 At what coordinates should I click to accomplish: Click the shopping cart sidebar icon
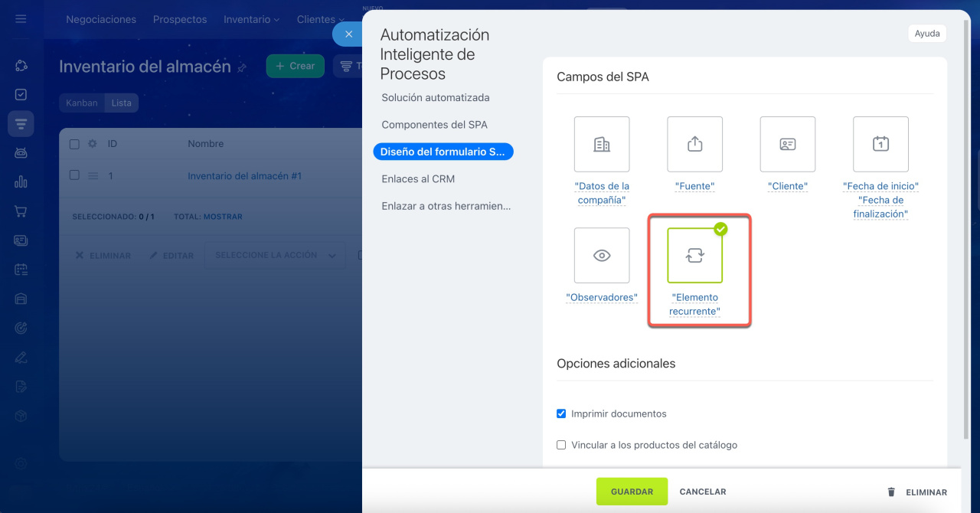tap(21, 211)
